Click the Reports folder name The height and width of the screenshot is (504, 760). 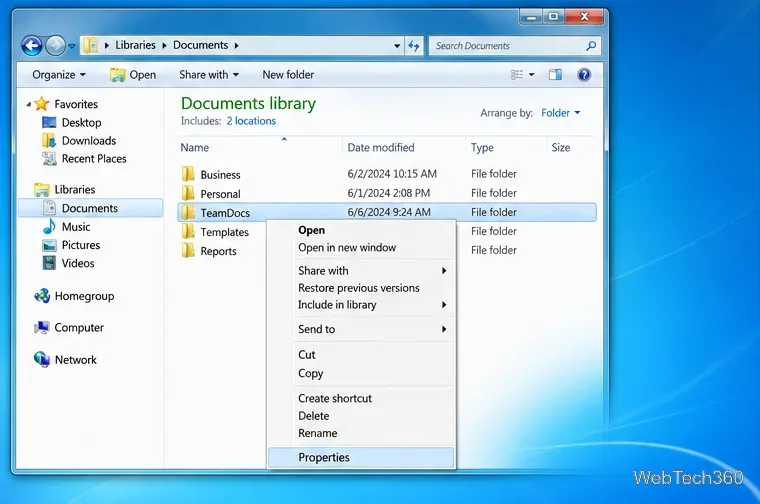[219, 251]
